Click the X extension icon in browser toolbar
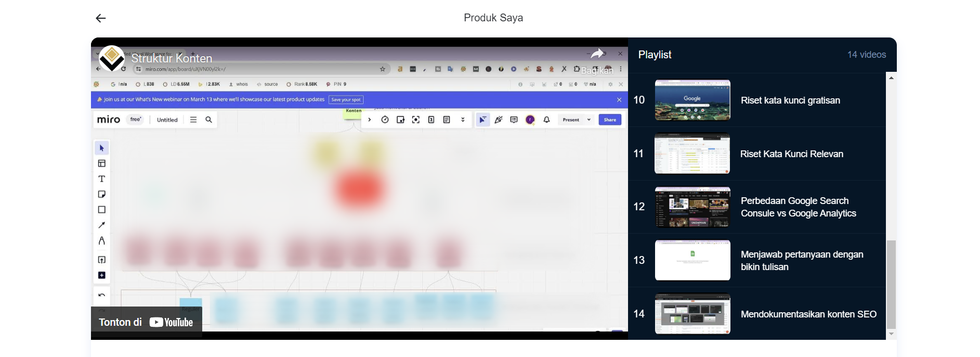This screenshot has height=357, width=980. [564, 69]
